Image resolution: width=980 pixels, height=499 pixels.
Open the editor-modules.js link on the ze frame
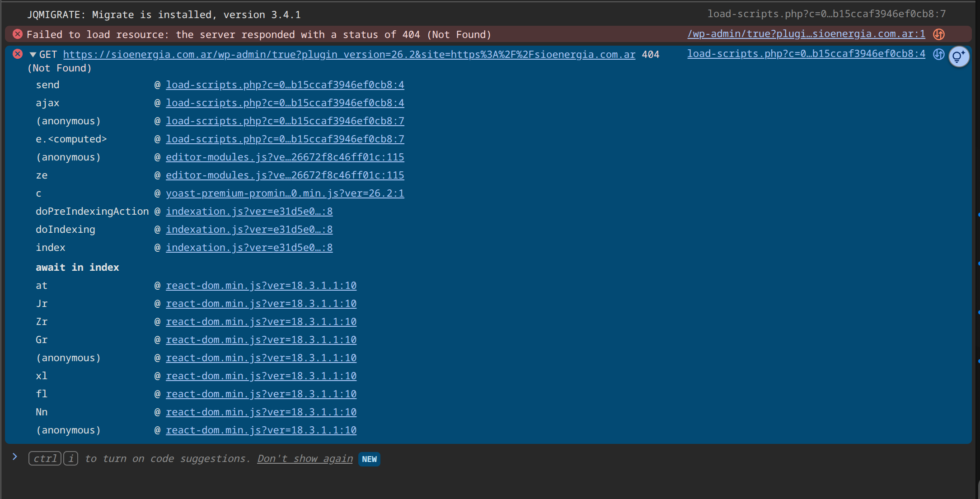285,175
